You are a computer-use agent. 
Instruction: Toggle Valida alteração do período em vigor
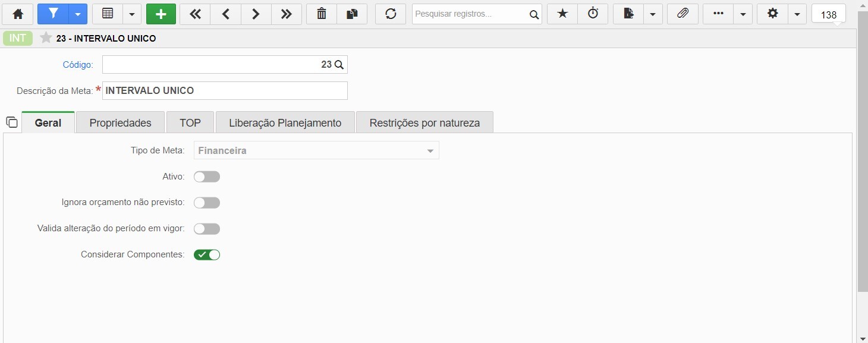(207, 229)
